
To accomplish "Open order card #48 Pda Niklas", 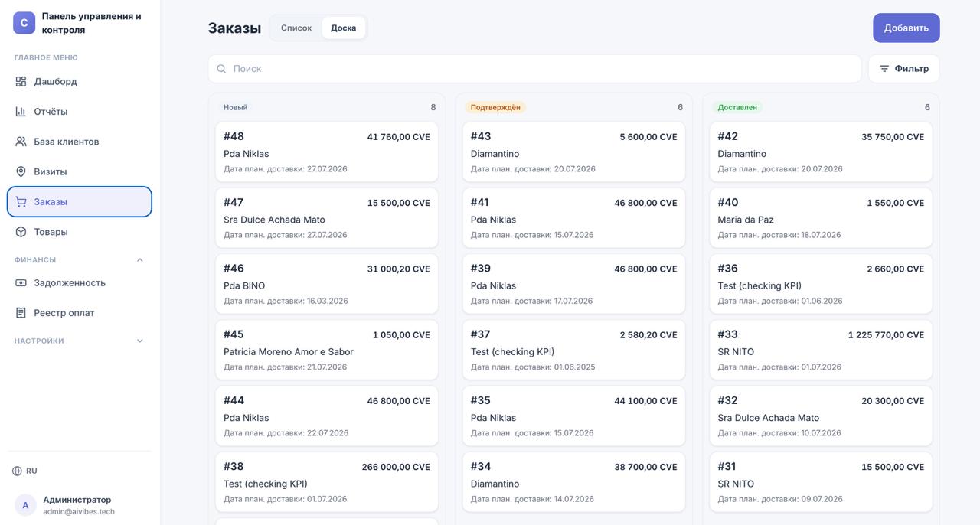I will coord(327,152).
